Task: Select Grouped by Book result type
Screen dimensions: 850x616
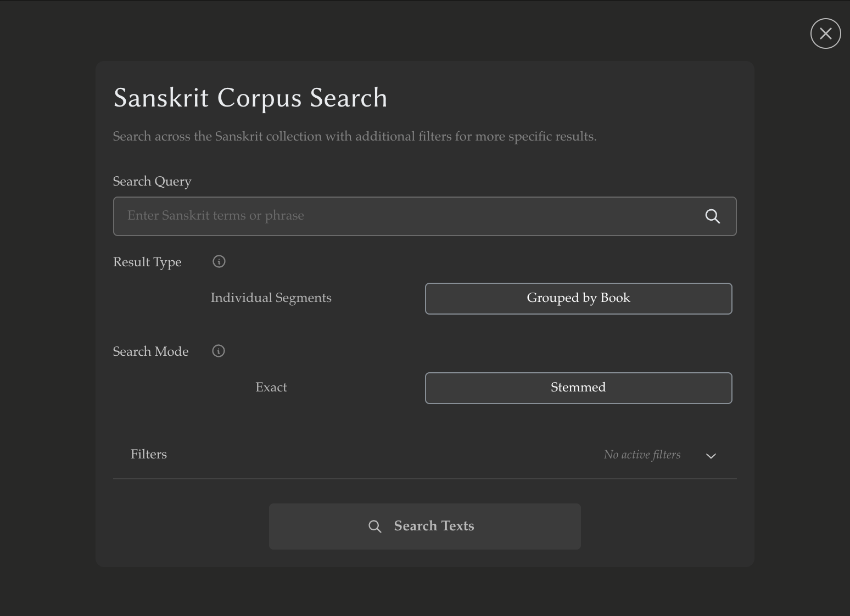Action: tap(578, 298)
